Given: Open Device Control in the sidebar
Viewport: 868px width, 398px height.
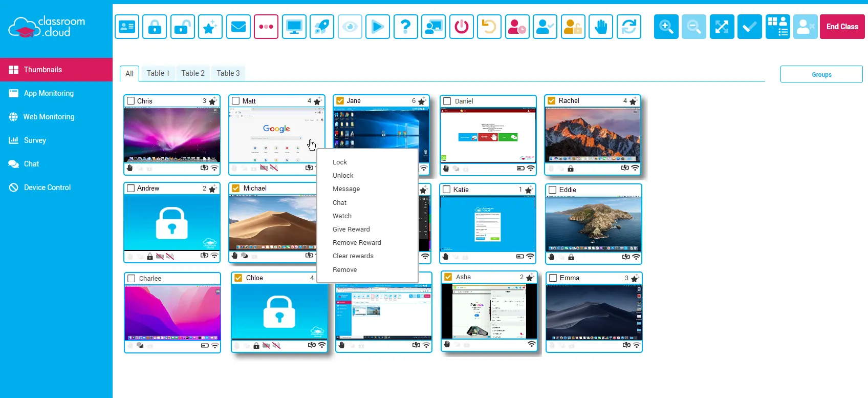Looking at the screenshot, I should click(56, 187).
